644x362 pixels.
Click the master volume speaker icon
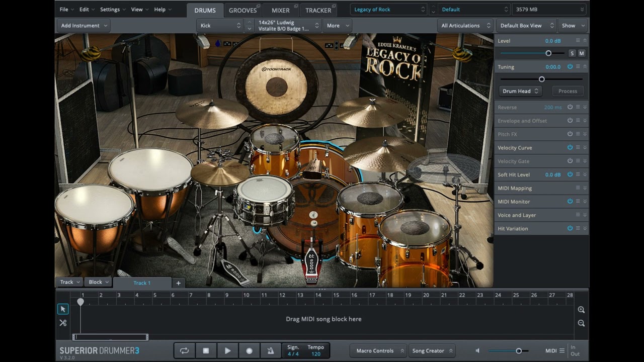pos(477,351)
